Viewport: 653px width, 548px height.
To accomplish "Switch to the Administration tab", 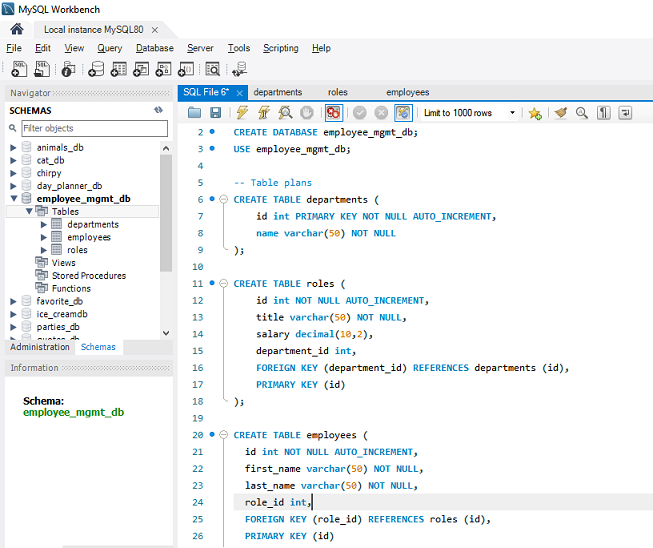I will [x=40, y=347].
